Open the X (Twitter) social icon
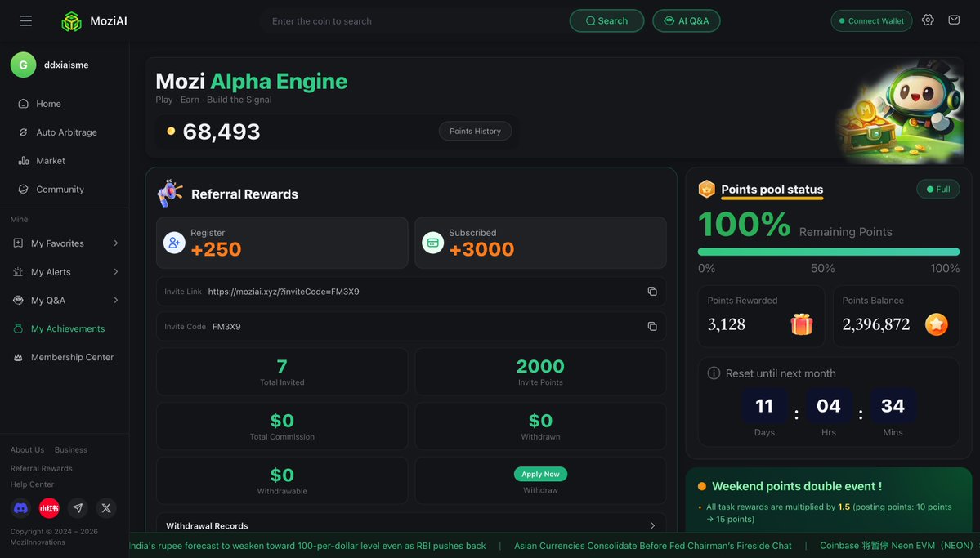Viewport: 980px width, 558px height. point(106,508)
